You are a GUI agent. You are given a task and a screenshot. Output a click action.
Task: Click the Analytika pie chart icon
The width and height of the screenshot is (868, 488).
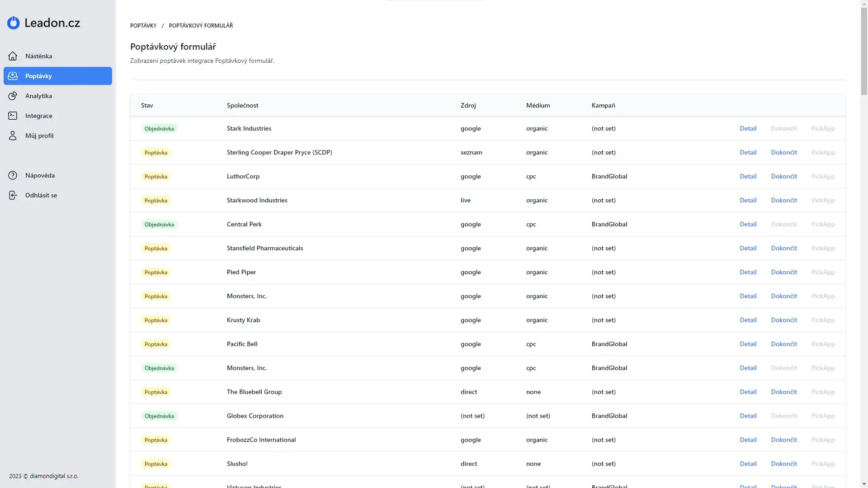(13, 96)
